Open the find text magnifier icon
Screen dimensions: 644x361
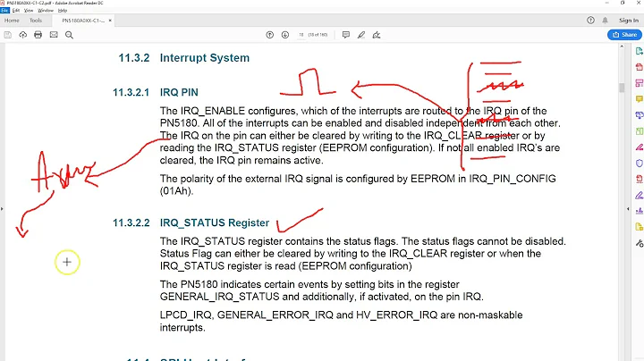coord(69,35)
